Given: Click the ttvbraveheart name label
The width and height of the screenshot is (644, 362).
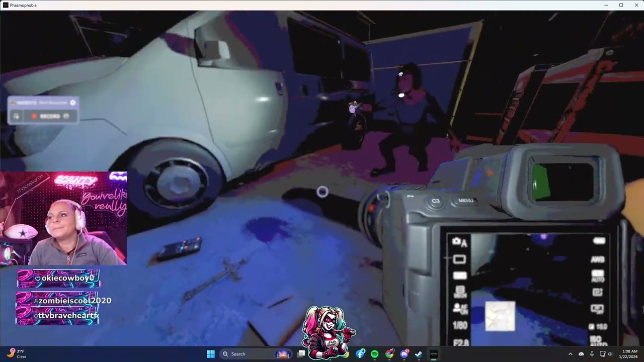Looking at the screenshot, I should 68,316.
